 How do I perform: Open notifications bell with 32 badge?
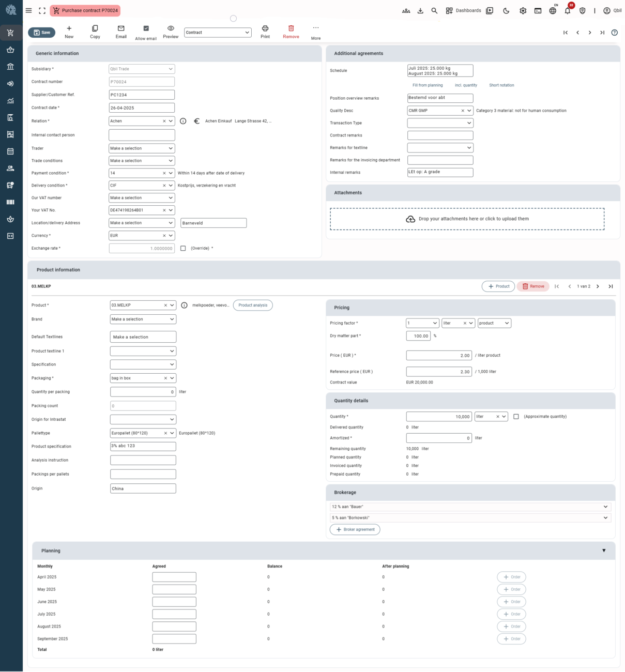[x=568, y=10]
